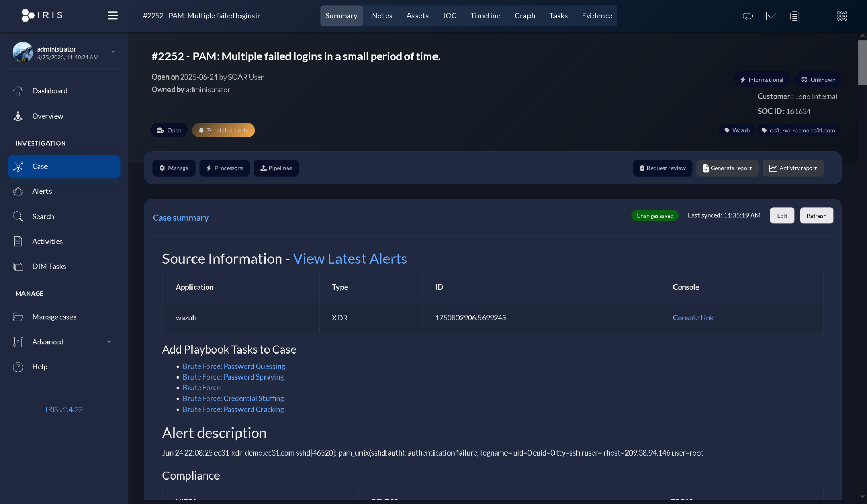
Task: Open the database context icon
Action: (794, 16)
